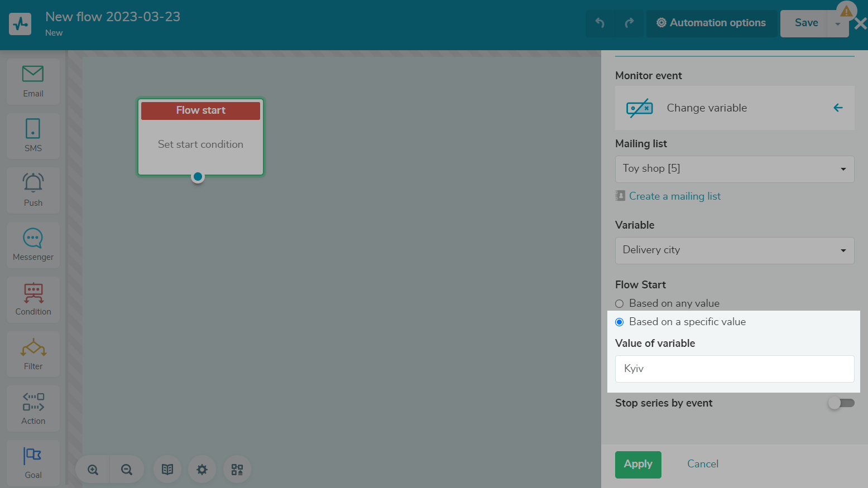The width and height of the screenshot is (868, 488).
Task: Cancel the start condition changes
Action: pos(703,464)
